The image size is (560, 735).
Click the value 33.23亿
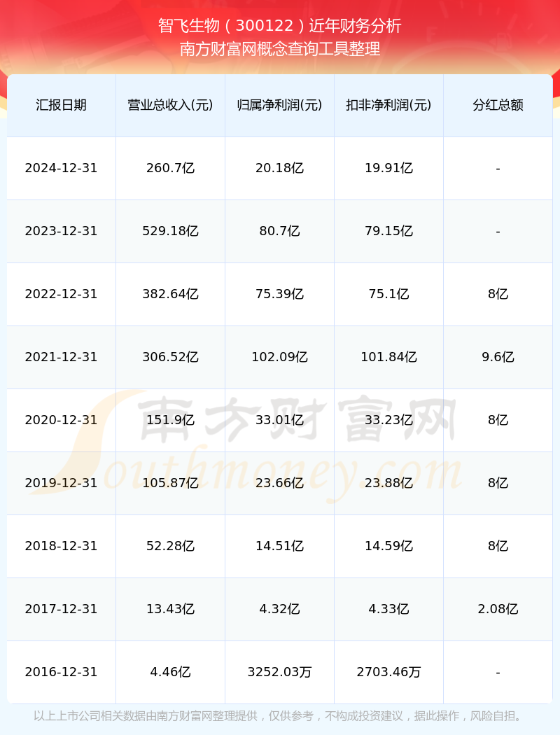tap(389, 420)
